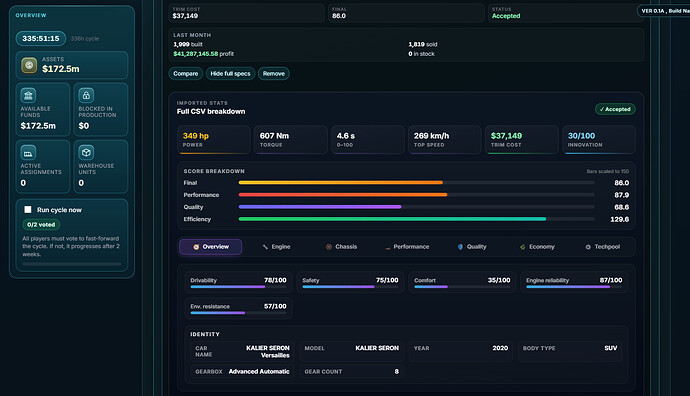Click the Advanced Automatic gearbox value
The height and width of the screenshot is (396, 690).
(259, 372)
